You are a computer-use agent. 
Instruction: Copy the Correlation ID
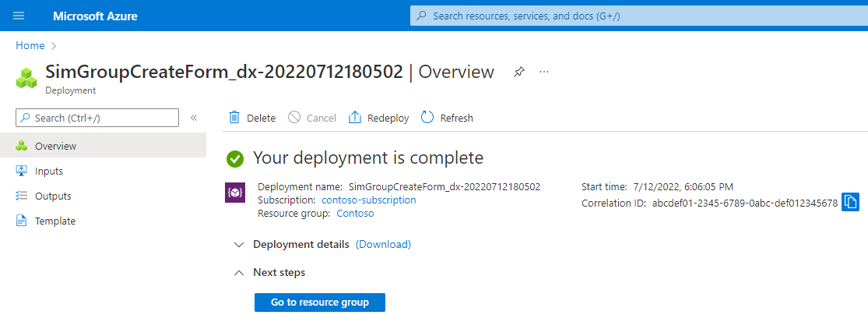850,202
